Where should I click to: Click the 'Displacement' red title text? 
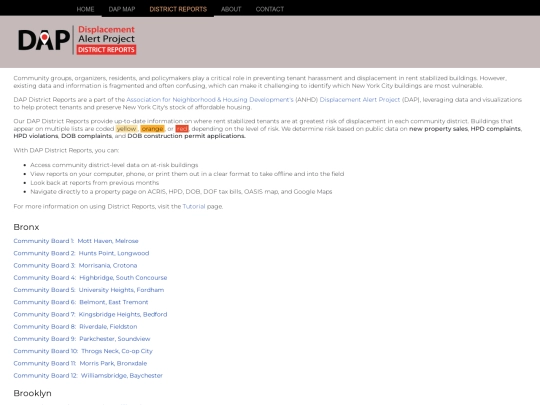106,30
